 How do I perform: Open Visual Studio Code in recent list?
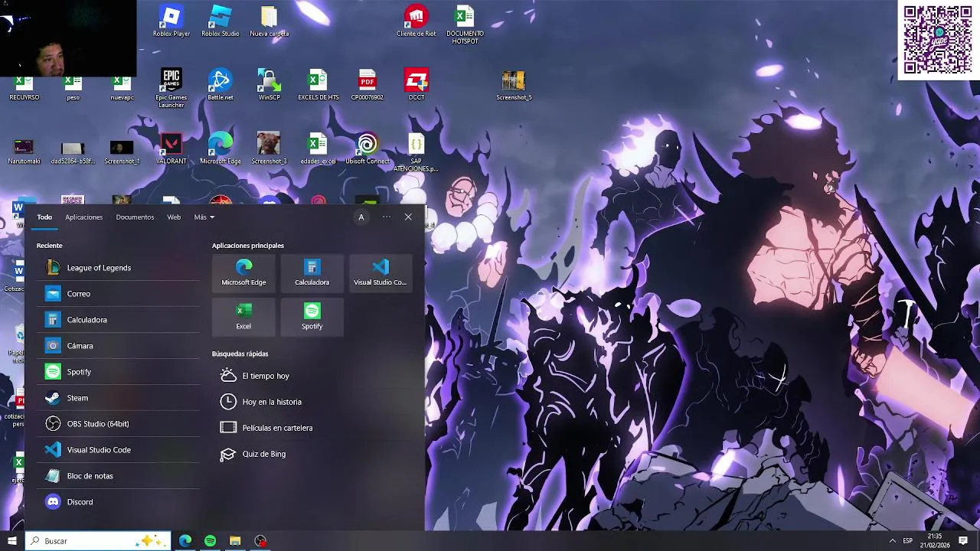118,450
